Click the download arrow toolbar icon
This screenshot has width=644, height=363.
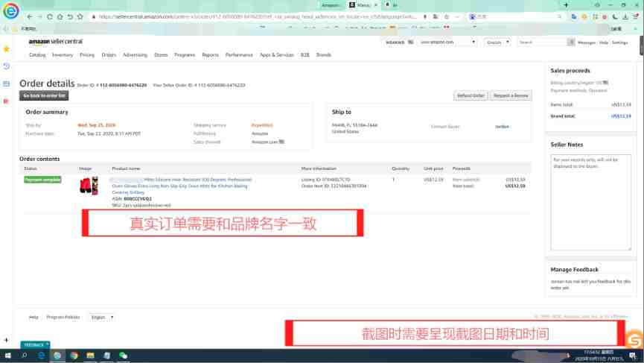[x=625, y=17]
